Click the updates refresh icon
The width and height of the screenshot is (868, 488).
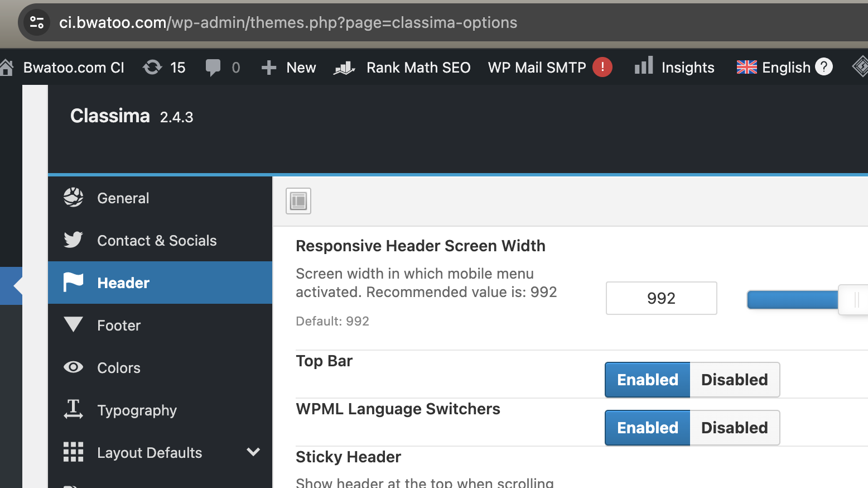152,68
